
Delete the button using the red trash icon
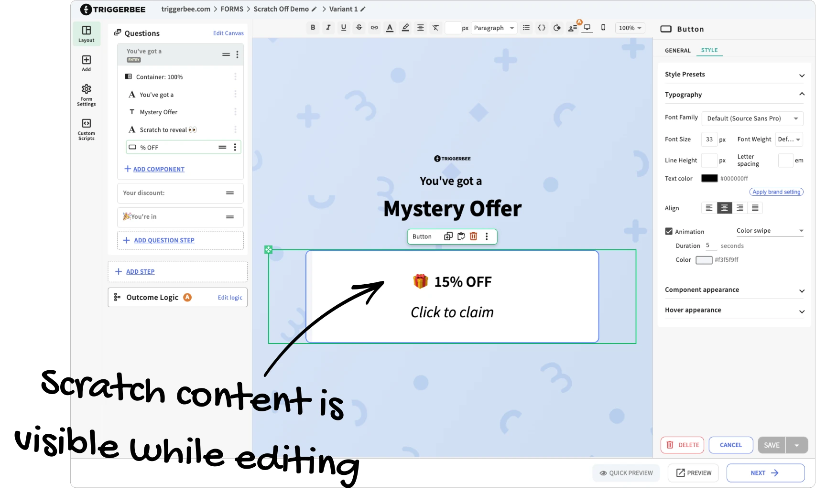pos(473,236)
